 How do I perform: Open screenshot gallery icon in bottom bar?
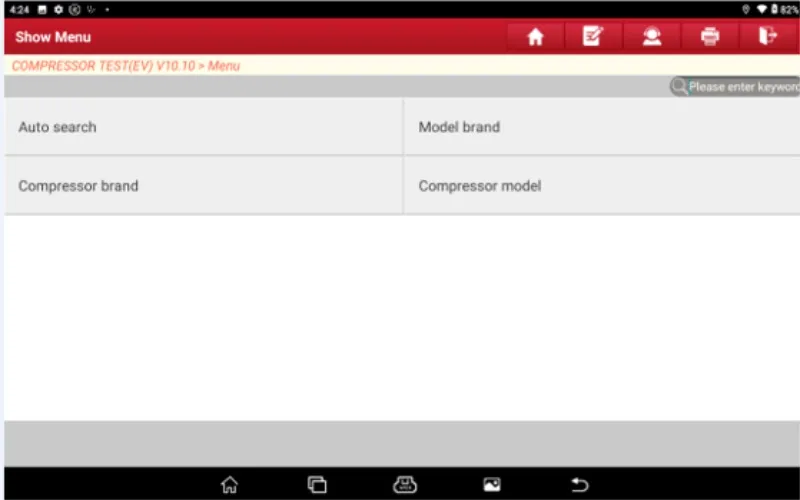492,485
